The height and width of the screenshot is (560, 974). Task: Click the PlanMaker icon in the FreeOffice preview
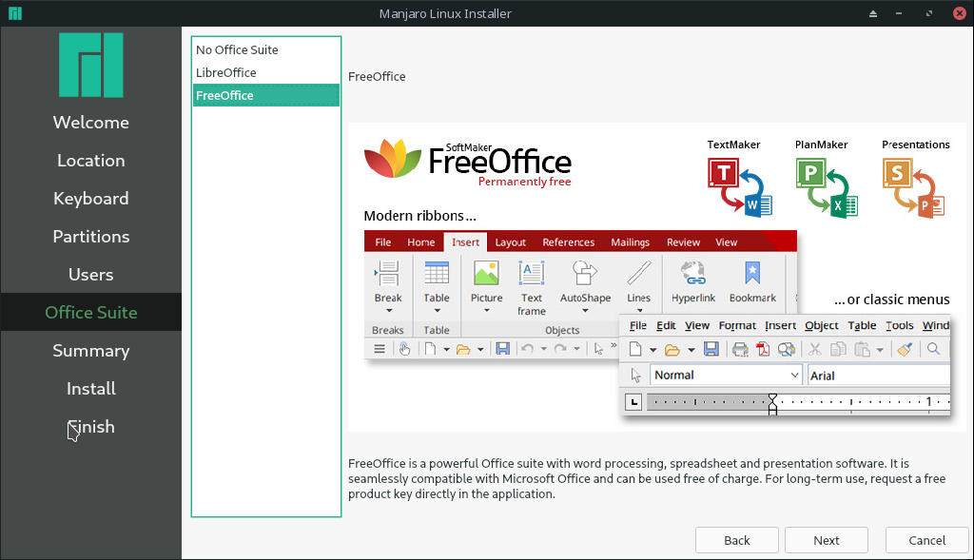827,187
